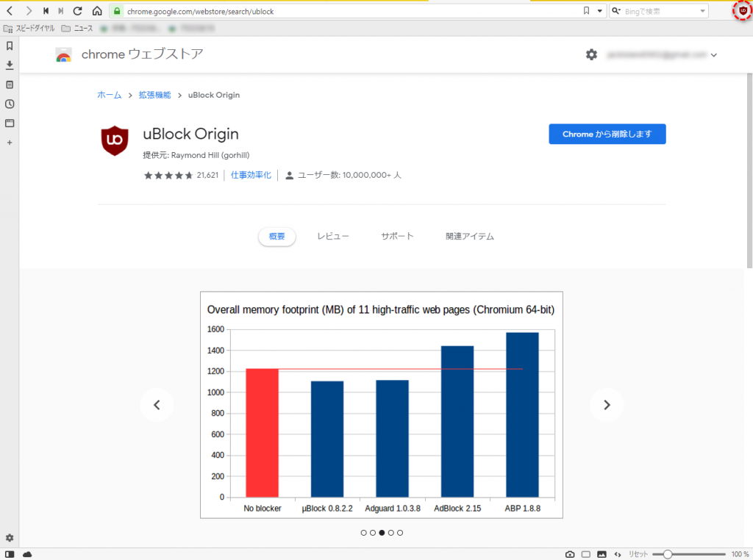Screen dimensions: 753x560
Task: Open the Notes panel in sidebar
Action: [10, 85]
